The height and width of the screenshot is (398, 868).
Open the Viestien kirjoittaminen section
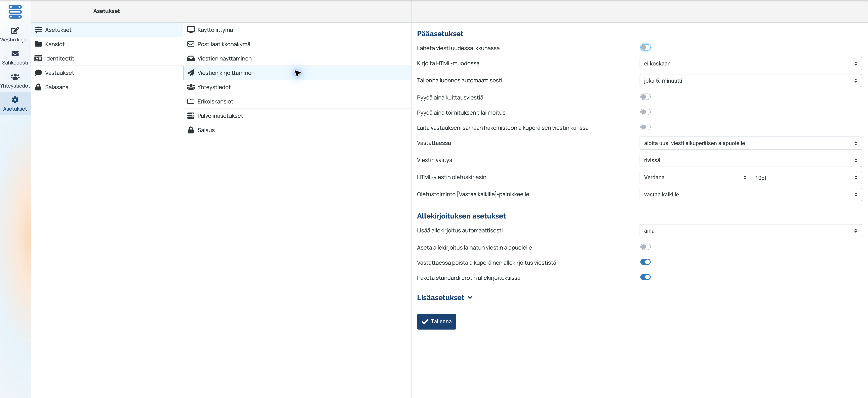tap(297, 73)
